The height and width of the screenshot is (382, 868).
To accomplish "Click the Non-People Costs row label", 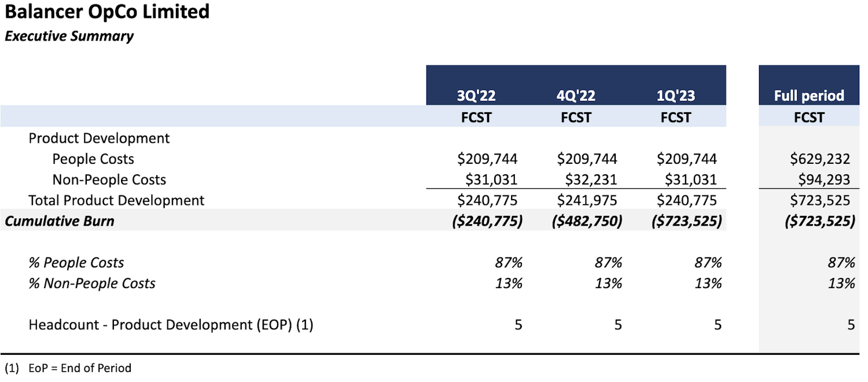I will (109, 180).
